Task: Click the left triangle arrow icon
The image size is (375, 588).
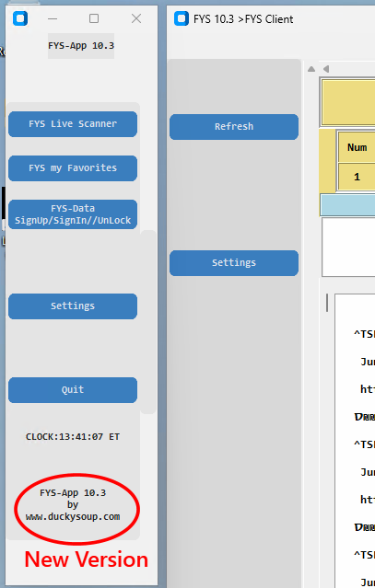Action: [x=326, y=69]
